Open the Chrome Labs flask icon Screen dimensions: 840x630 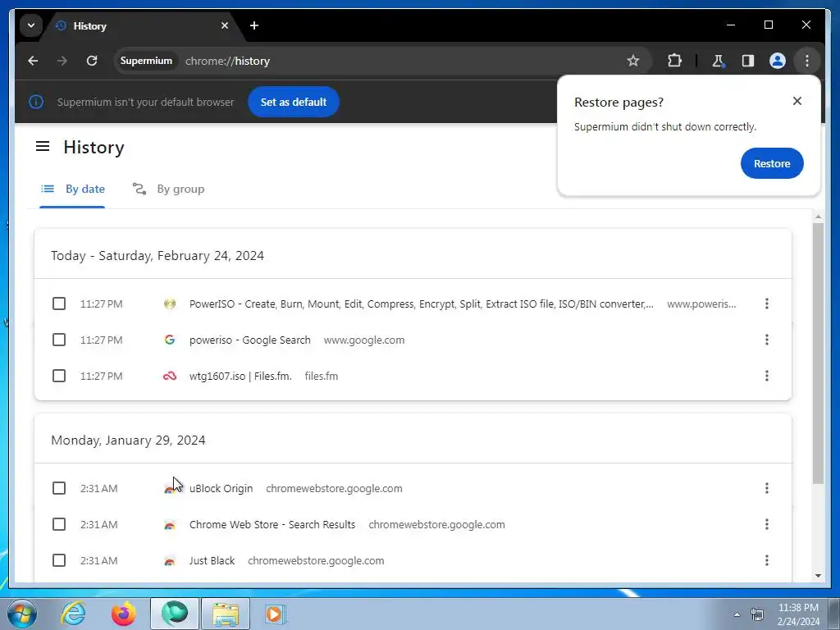click(x=718, y=61)
